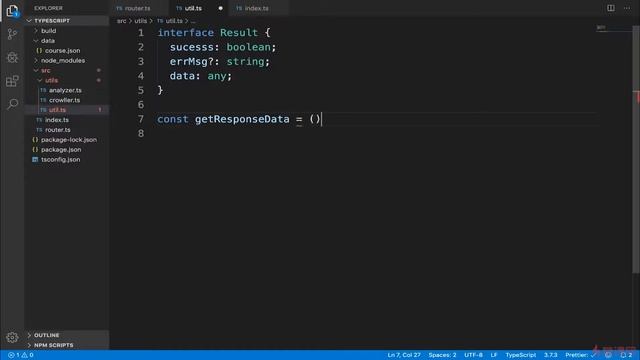Open package.json file

(x=67, y=149)
